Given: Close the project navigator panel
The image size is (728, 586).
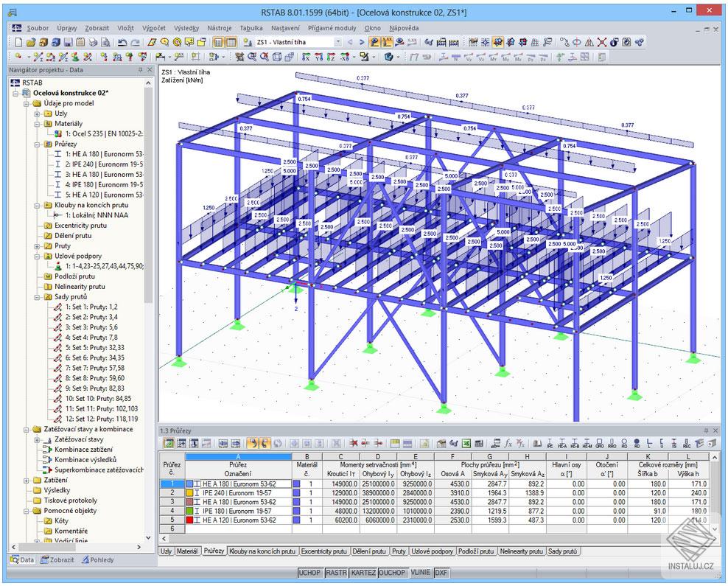Looking at the screenshot, I should 150,69.
